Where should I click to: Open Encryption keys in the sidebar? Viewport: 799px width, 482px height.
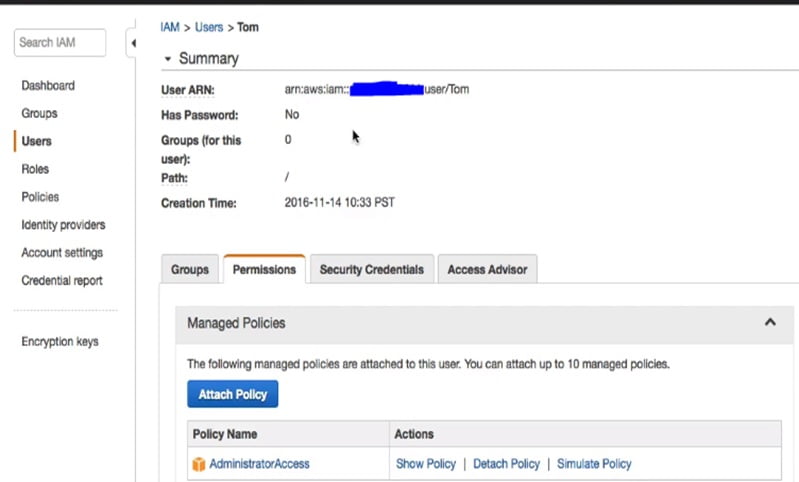coord(60,341)
